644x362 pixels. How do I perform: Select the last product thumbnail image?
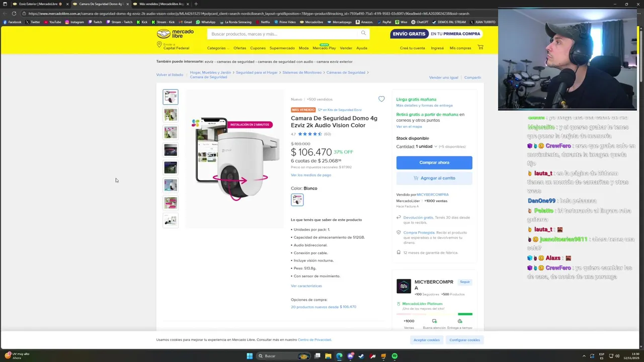(171, 220)
